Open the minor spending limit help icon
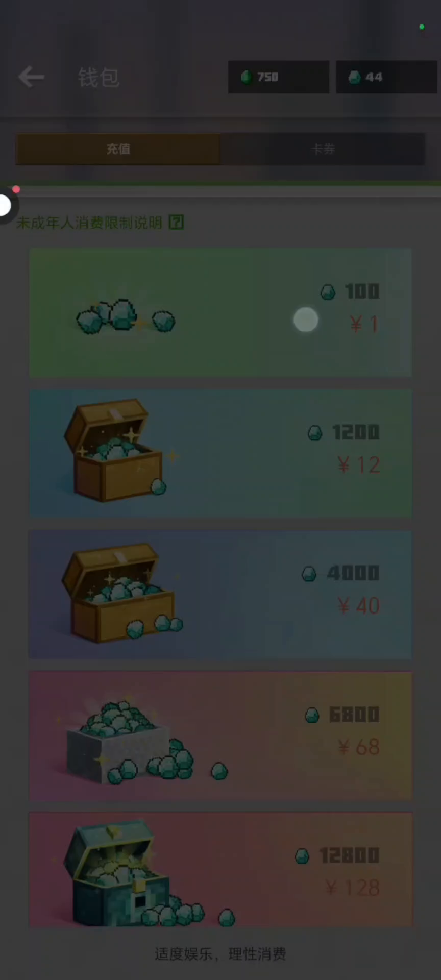Screen dimensions: 441x980 click(176, 223)
